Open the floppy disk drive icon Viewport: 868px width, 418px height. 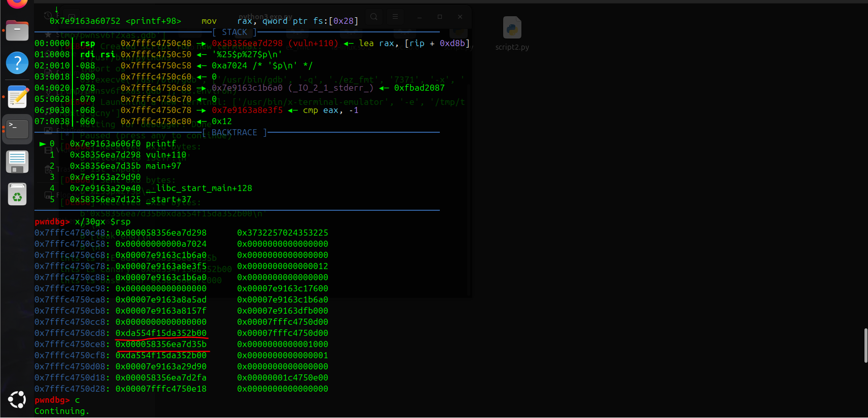17,162
